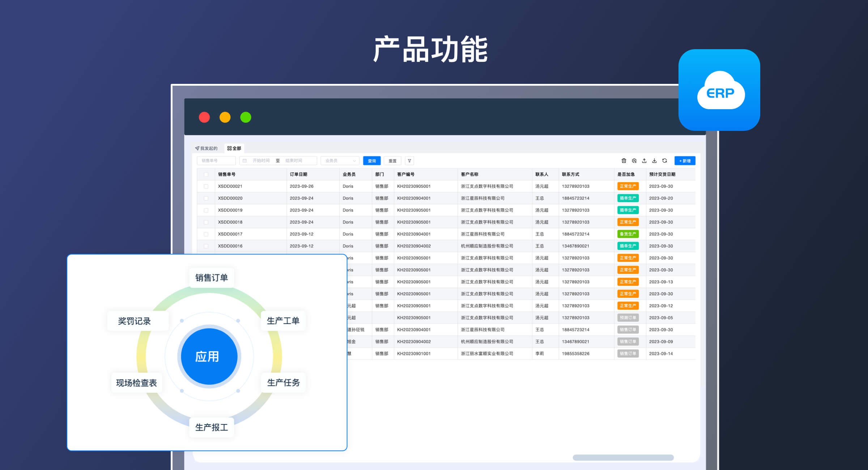868x470 pixels.
Task: Click the 销售单号 input field
Action: point(216,161)
